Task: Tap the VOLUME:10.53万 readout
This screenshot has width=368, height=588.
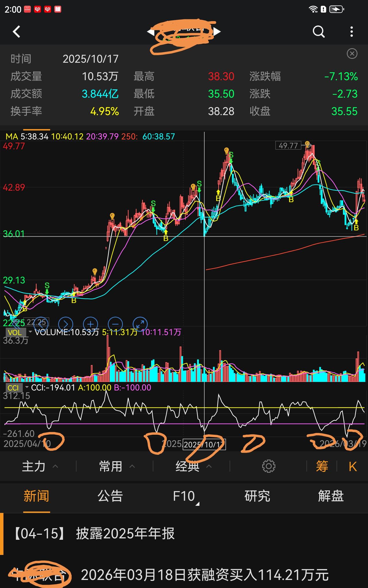Action: point(67,332)
